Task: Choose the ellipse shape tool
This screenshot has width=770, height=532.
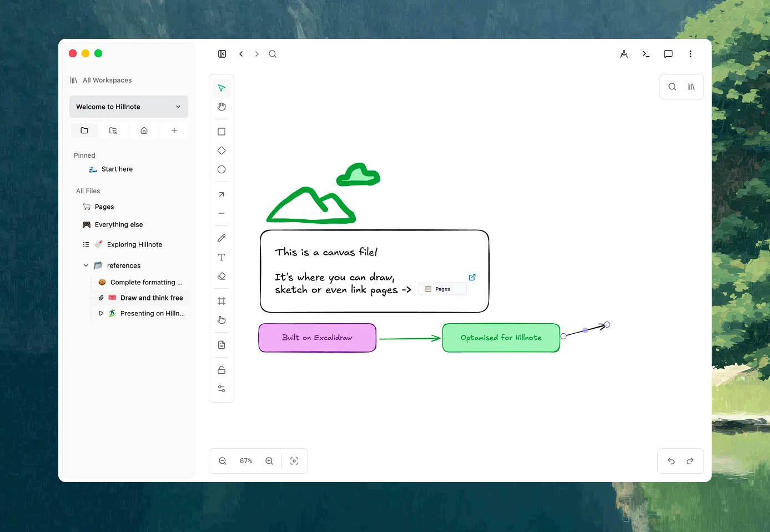Action: point(222,169)
